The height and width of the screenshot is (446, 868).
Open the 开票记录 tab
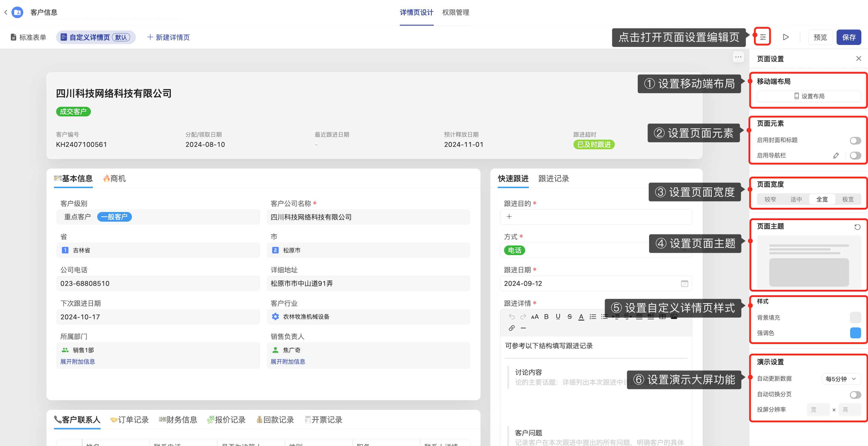pyautogui.click(x=324, y=420)
